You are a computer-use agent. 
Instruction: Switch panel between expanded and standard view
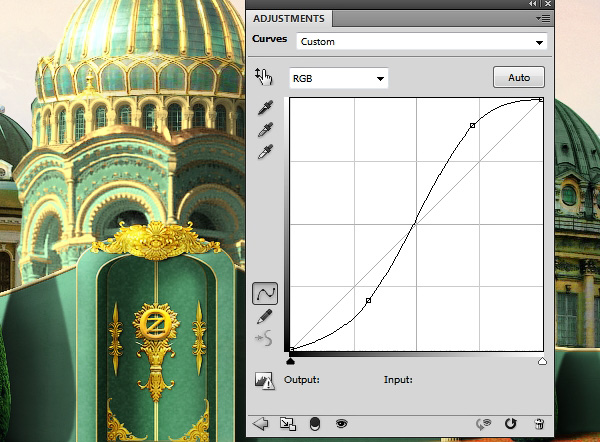(288, 424)
